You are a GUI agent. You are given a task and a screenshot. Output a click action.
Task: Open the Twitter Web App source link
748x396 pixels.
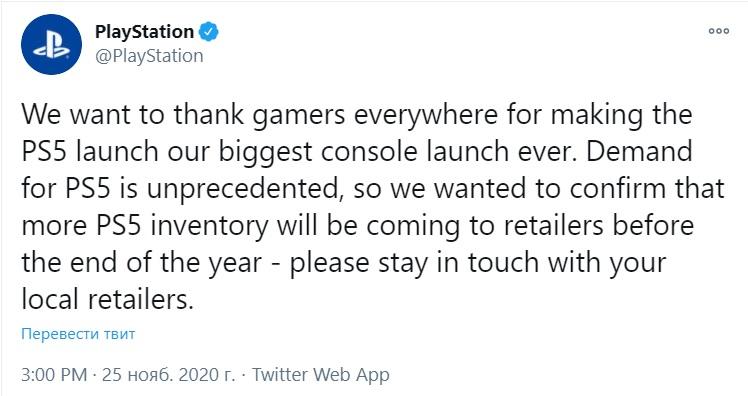tap(321, 375)
